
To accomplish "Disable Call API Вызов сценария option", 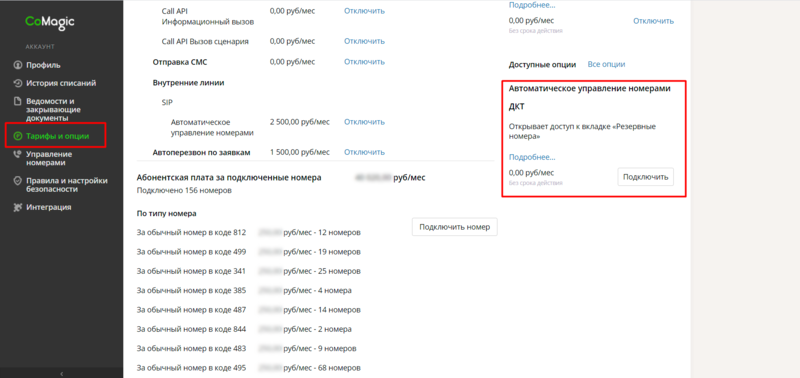I will (x=364, y=41).
